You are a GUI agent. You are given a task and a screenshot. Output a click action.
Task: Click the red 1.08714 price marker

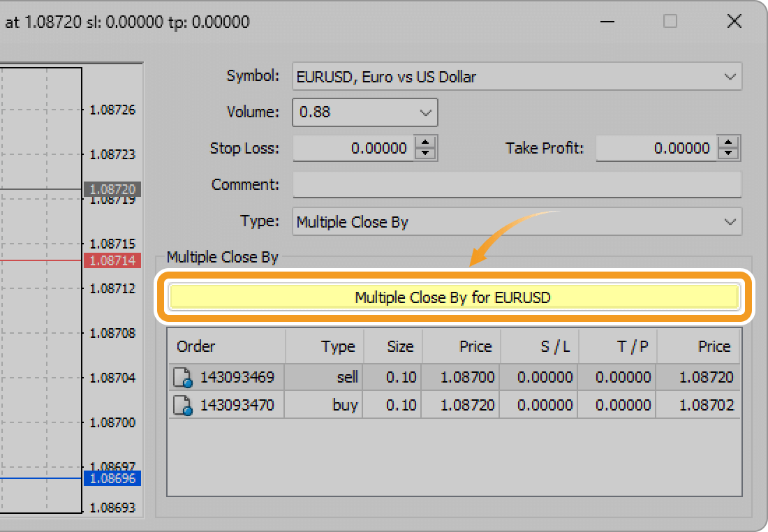(112, 260)
